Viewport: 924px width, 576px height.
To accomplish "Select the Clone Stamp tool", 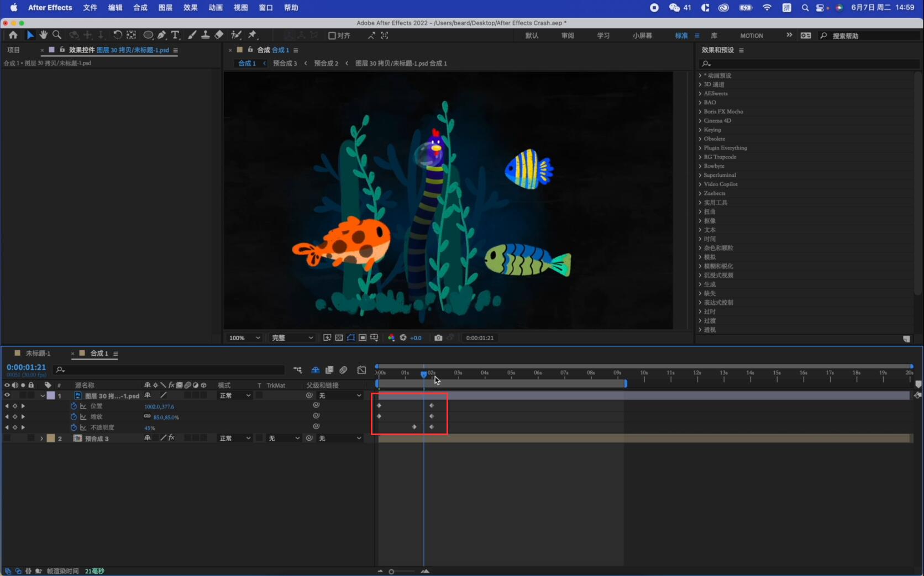I will pos(205,35).
